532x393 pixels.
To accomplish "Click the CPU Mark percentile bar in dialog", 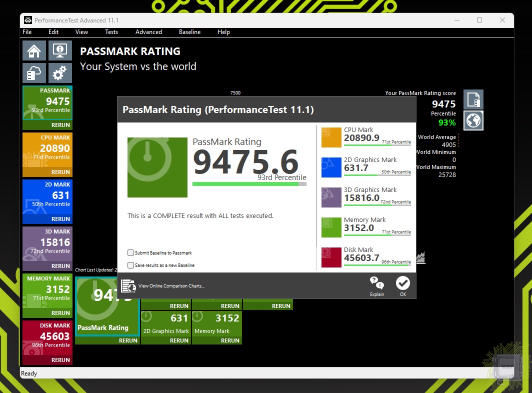I will point(377,145).
